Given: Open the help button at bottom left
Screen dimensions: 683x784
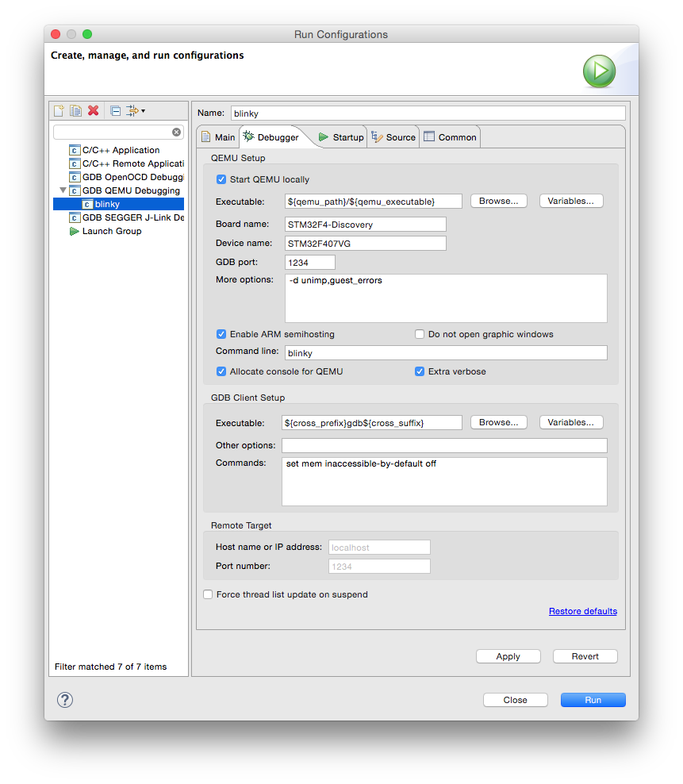Looking at the screenshot, I should click(64, 700).
